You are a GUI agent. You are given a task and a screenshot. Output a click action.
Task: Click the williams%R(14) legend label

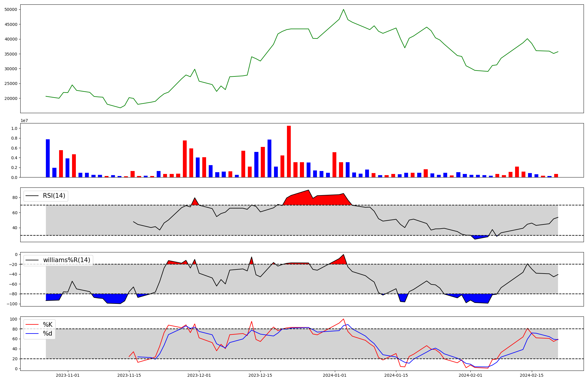67,260
